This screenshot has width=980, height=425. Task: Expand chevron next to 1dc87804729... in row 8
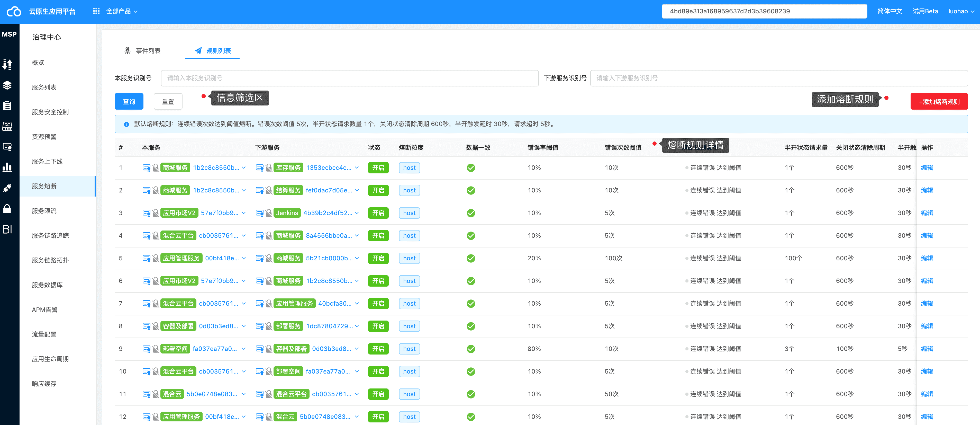(357, 326)
